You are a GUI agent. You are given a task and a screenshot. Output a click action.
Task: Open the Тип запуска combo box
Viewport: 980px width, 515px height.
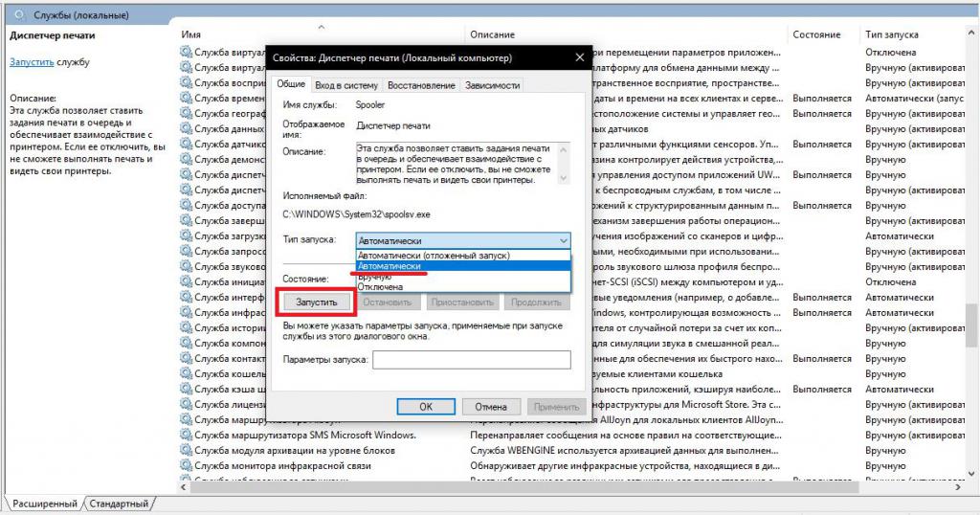463,240
